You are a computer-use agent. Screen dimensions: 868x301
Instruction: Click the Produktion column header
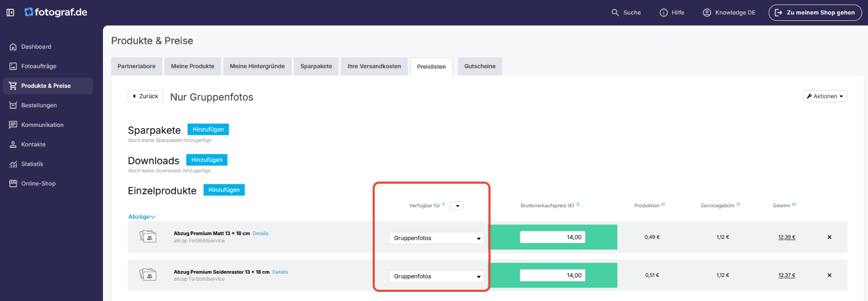[x=647, y=206]
